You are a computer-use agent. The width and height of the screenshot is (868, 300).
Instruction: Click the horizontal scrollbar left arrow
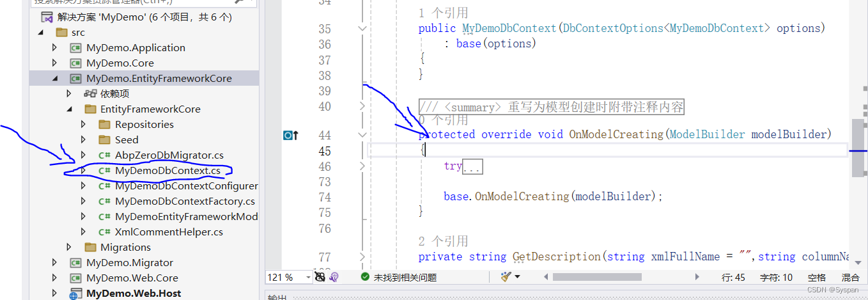[546, 277]
